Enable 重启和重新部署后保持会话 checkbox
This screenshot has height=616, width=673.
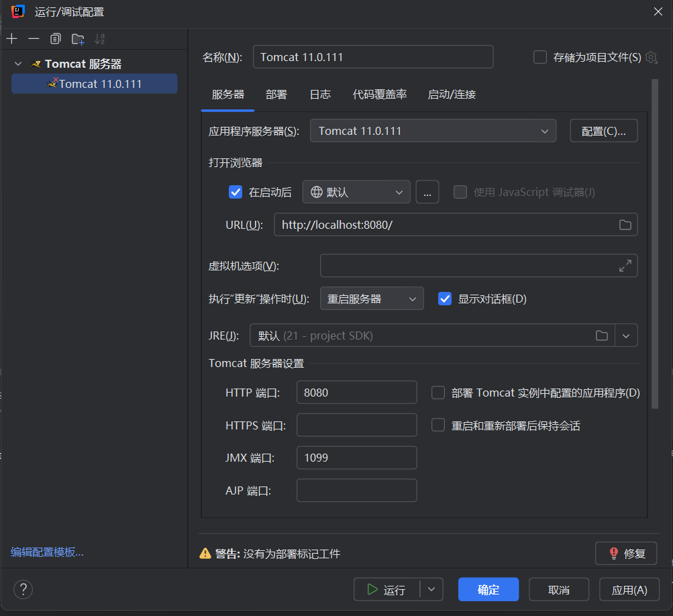[437, 425]
